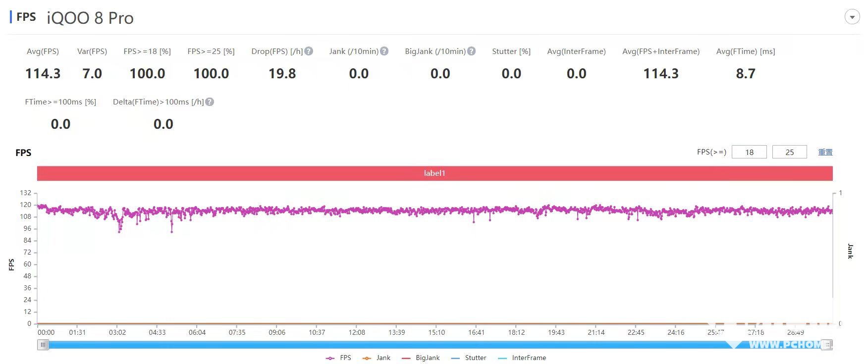Select the red label1 bar
Image resolution: width=868 pixels, height=364 pixels.
pyautogui.click(x=434, y=173)
